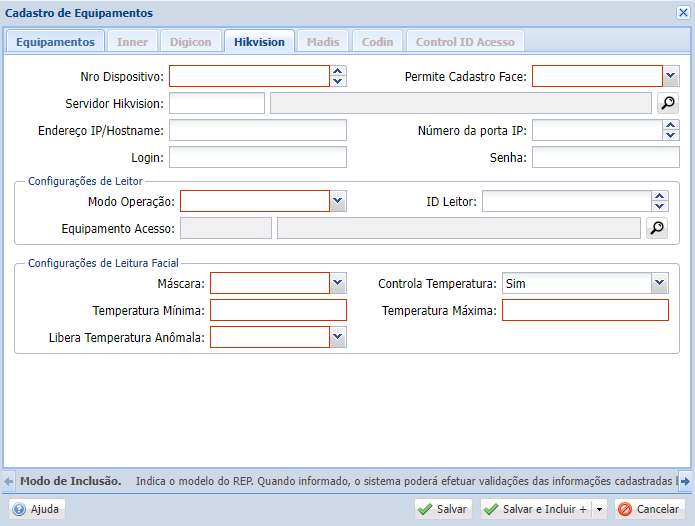The height and width of the screenshot is (526, 695).
Task: Expand Modo Operação dropdown
Action: click(338, 201)
